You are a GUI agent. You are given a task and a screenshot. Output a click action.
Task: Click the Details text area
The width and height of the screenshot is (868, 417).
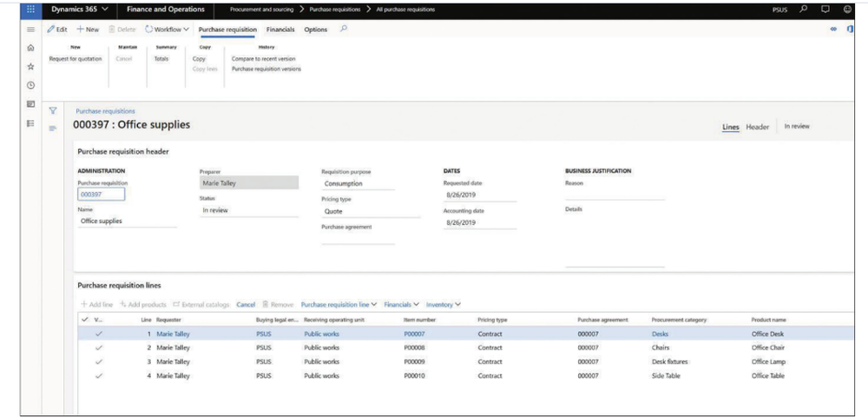[615, 241]
